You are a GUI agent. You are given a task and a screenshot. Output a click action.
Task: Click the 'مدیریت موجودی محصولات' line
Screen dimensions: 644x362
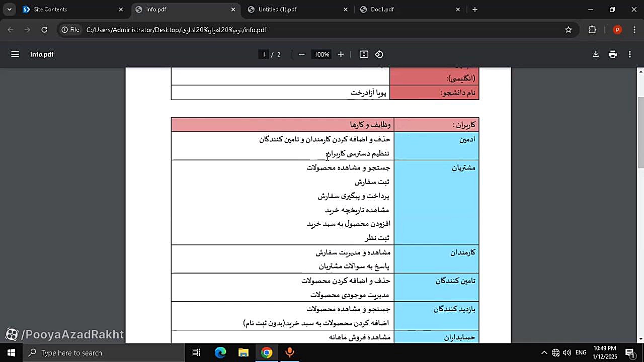coord(350,295)
